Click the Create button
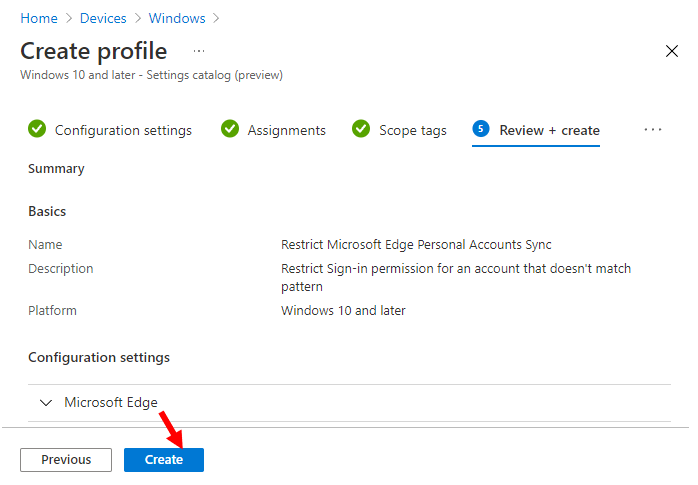Screen dimensions: 698x485 point(164,459)
